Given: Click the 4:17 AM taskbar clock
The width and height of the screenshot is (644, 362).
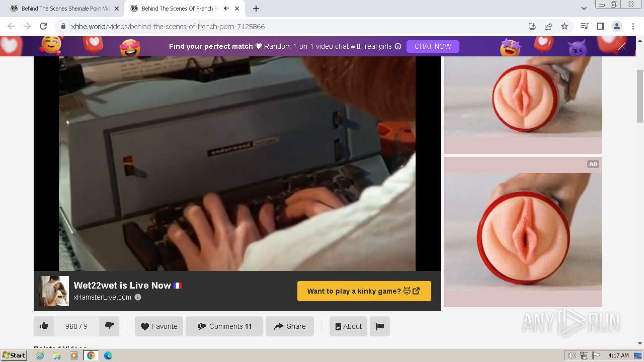Looking at the screenshot, I should point(618,355).
